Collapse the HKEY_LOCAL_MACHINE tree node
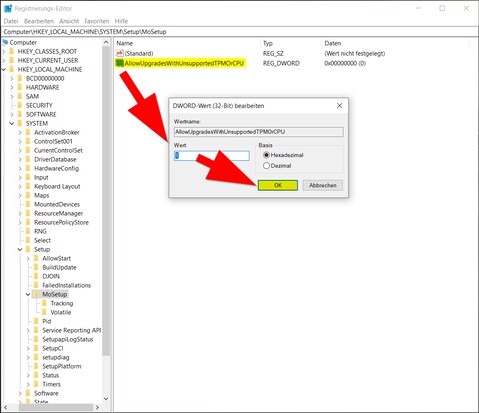 pos(4,69)
